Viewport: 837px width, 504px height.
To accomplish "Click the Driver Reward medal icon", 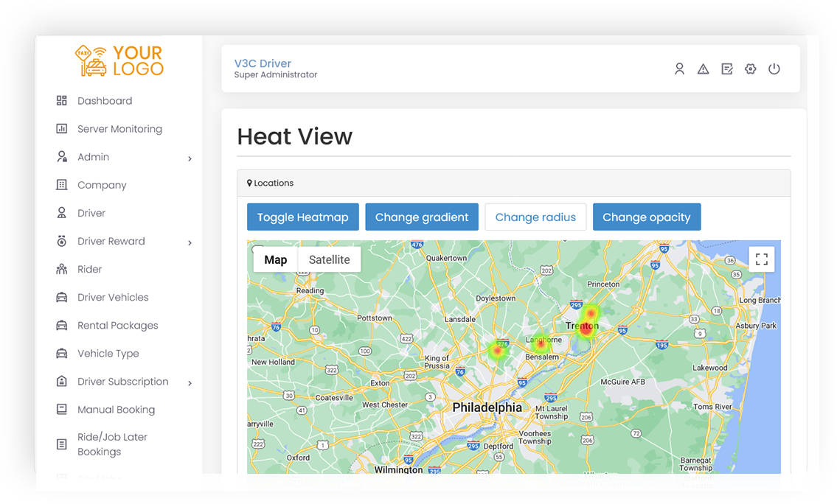I will click(x=62, y=241).
